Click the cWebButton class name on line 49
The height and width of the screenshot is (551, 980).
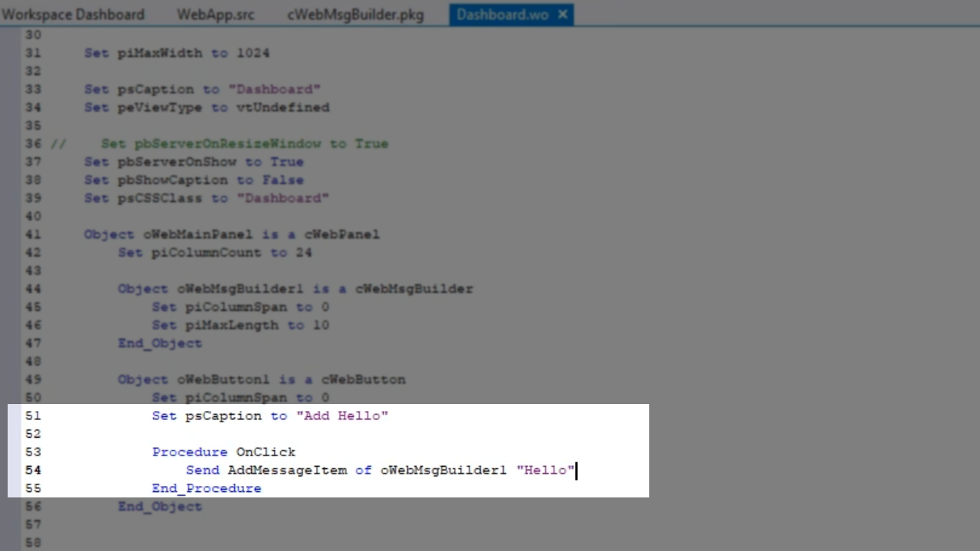click(x=363, y=380)
